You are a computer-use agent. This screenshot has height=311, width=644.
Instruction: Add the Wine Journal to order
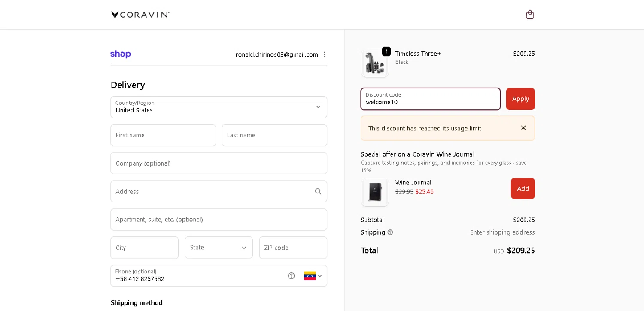tap(523, 188)
